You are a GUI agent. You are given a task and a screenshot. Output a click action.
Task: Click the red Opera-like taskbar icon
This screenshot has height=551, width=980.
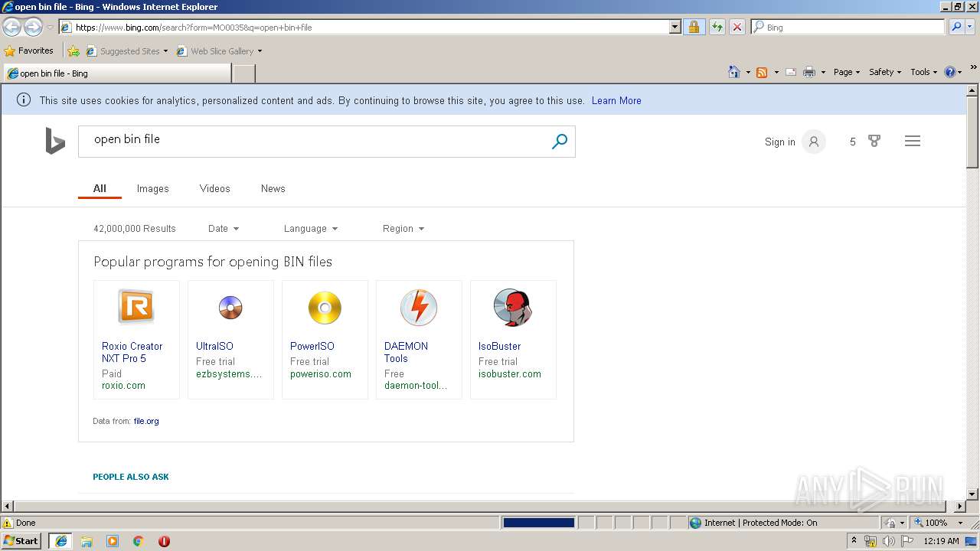(x=164, y=541)
